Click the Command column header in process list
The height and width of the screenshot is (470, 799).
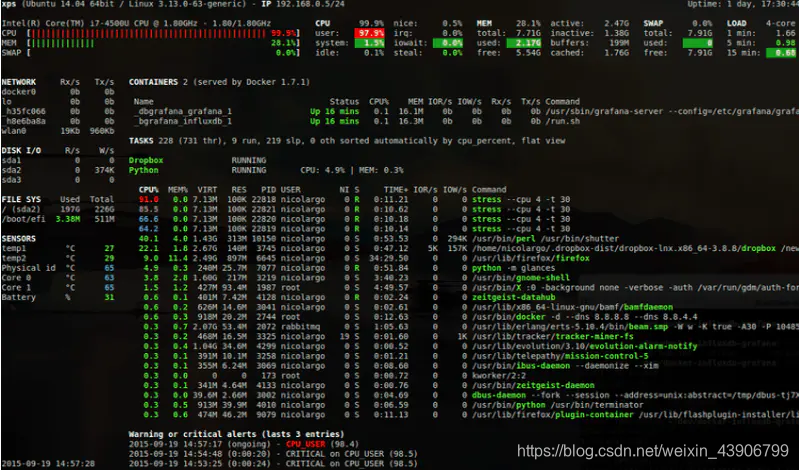[489, 190]
